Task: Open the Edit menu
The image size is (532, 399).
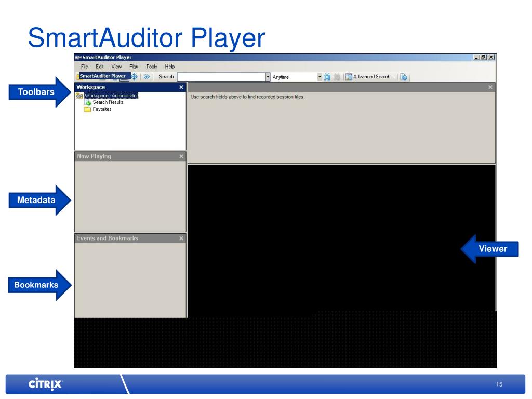Action: point(99,66)
